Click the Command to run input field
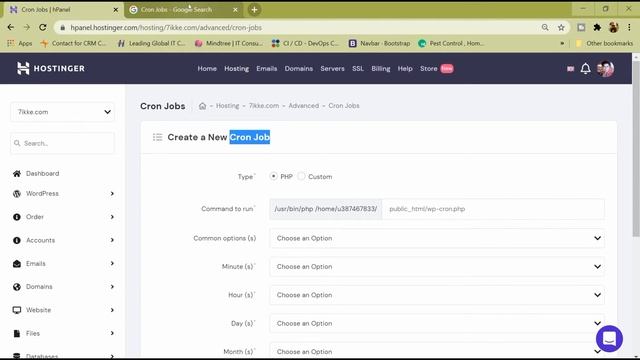Viewport: 640px width, 360px height. [493, 209]
